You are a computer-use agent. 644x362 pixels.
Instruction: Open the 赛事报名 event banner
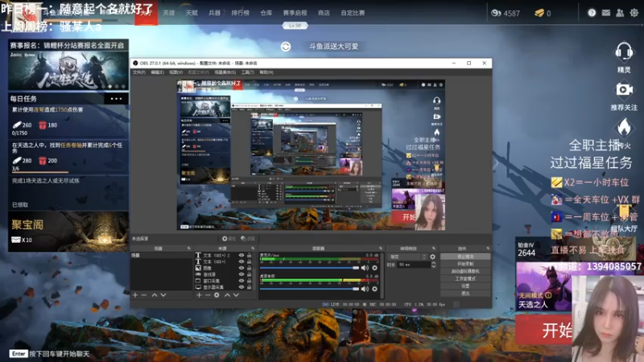point(68,65)
